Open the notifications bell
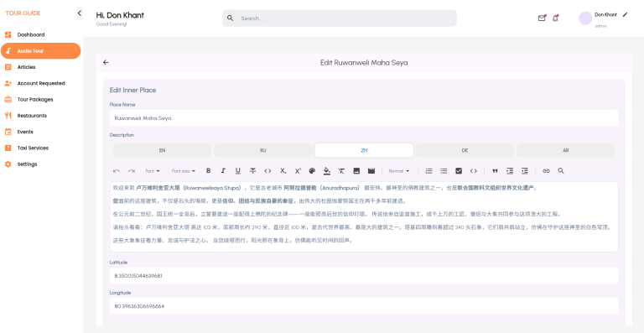Screen dimensions: 644x333 click(555, 18)
